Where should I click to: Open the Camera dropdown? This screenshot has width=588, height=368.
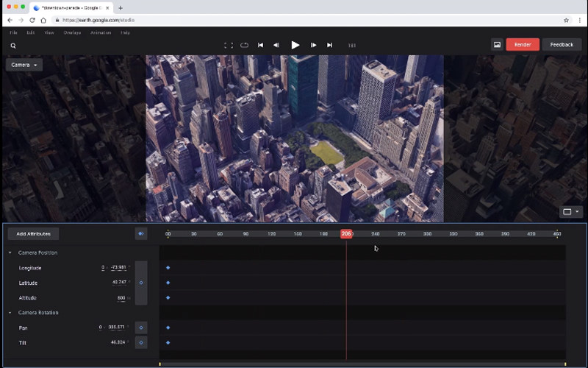pyautogui.click(x=24, y=65)
